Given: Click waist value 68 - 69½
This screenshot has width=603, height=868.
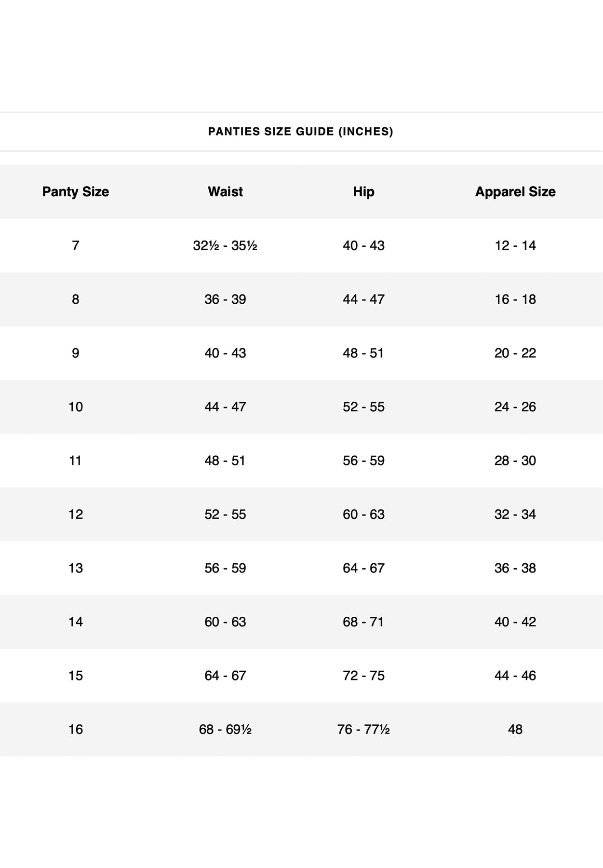Looking at the screenshot, I should click(x=225, y=730).
